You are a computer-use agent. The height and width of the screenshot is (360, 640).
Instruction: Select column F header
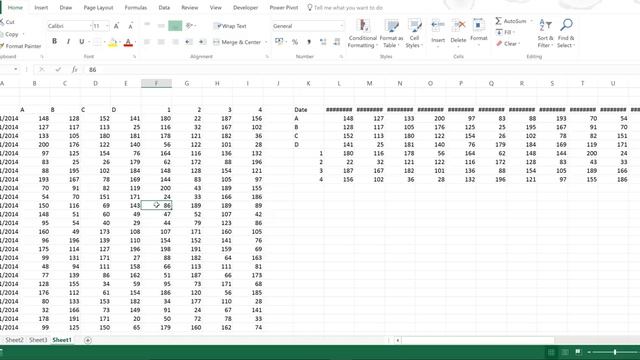(x=156, y=83)
